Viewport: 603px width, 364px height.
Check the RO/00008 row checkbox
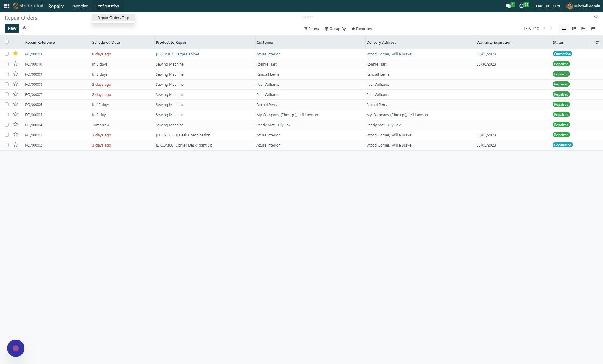tap(7, 84)
